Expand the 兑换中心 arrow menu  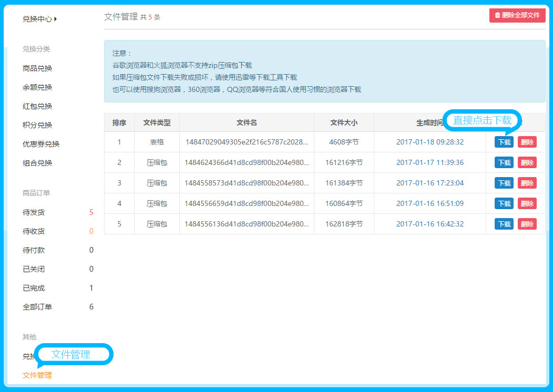[x=39, y=19]
